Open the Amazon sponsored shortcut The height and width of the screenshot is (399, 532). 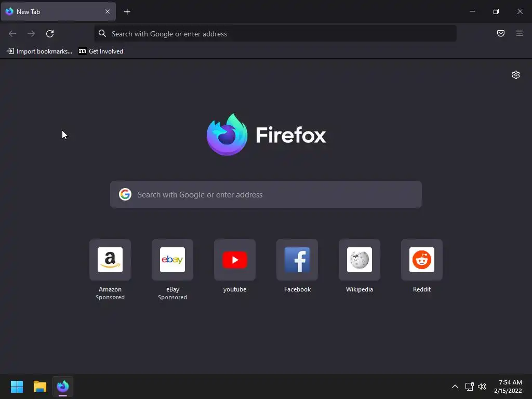tap(110, 260)
